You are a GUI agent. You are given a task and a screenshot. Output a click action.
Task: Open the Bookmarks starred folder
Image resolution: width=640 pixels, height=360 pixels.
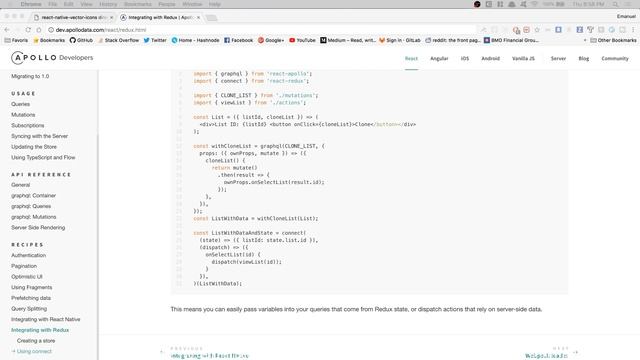(49, 40)
